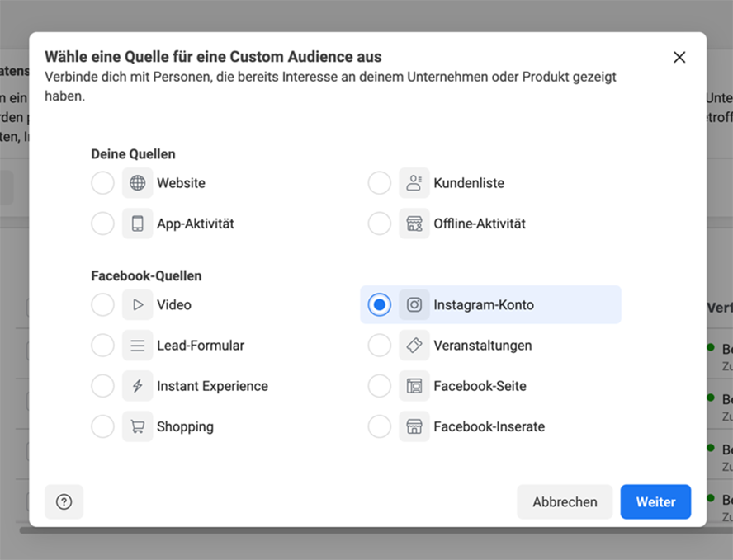Select the Kundenliste radio button
The image size is (733, 560).
[380, 183]
